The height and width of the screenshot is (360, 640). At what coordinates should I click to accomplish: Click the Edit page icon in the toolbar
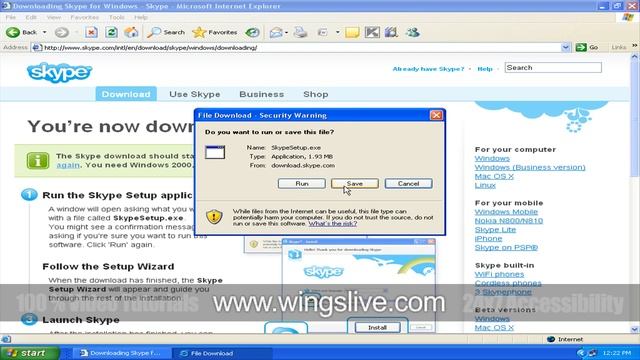(x=322, y=32)
